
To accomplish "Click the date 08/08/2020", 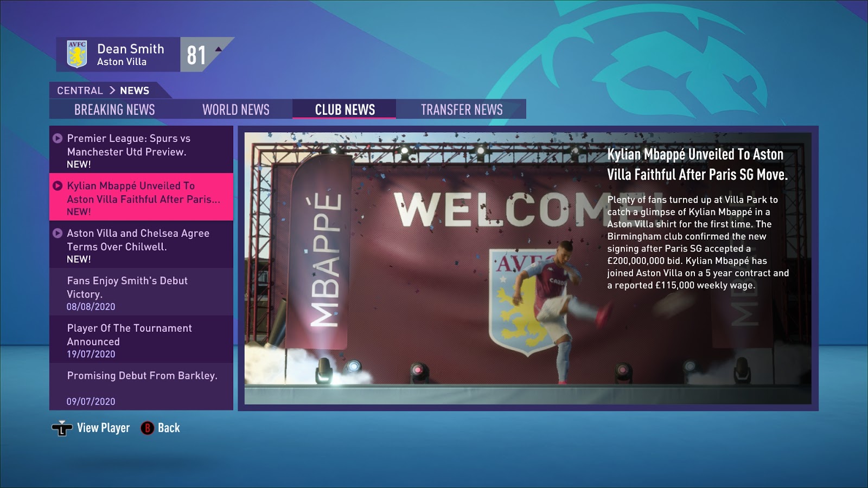I will click(x=91, y=306).
